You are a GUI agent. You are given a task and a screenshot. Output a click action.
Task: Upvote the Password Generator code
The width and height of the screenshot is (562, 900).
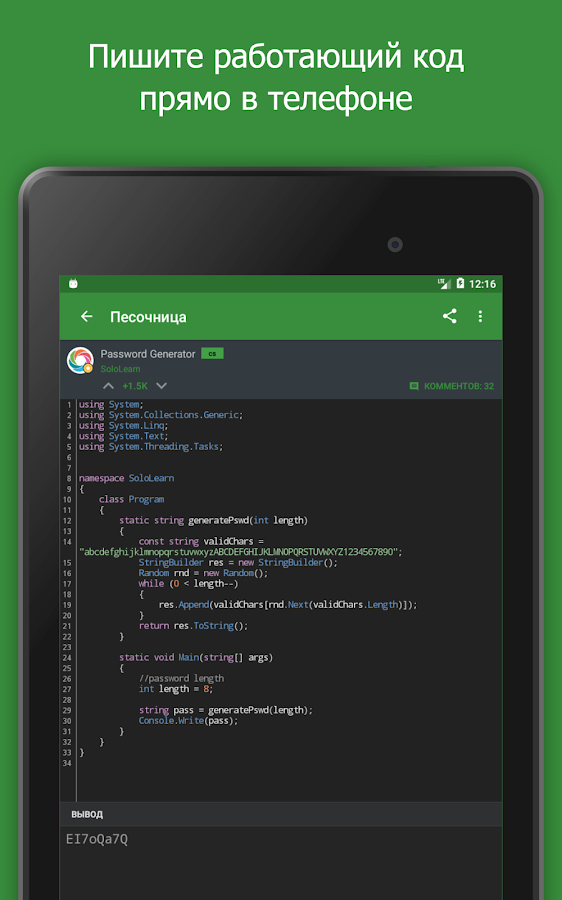[108, 386]
